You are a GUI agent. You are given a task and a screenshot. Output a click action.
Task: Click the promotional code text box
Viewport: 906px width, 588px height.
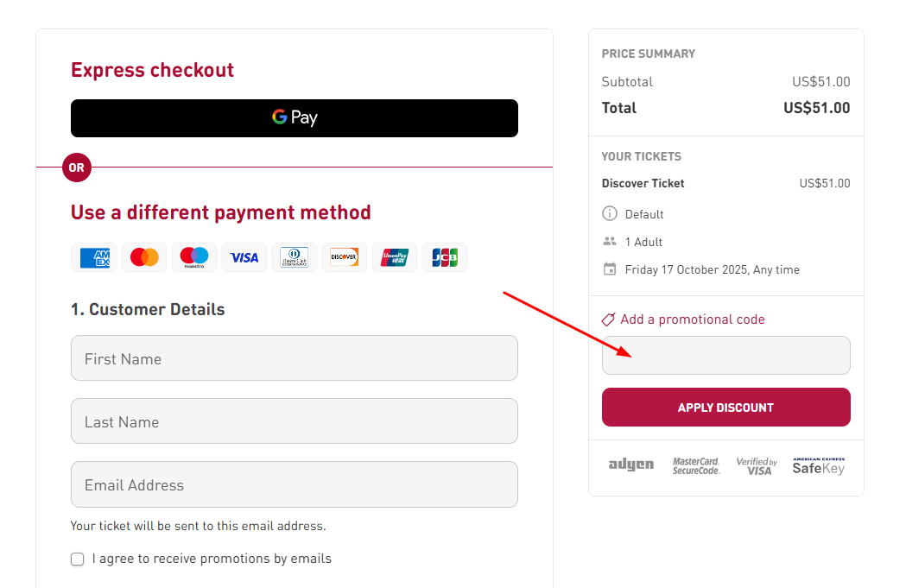point(725,356)
